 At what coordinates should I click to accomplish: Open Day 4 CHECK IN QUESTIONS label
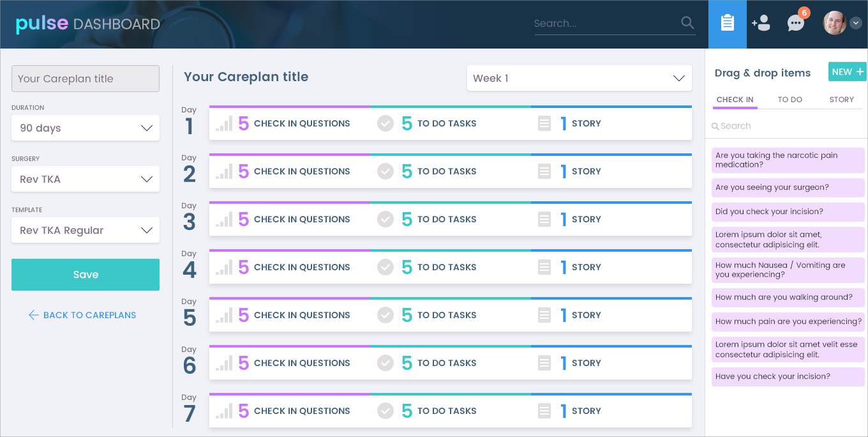click(302, 267)
